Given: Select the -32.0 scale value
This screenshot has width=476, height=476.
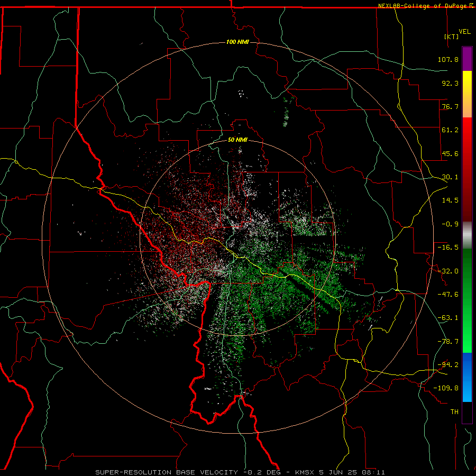Looking at the screenshot, I should 448,271.
